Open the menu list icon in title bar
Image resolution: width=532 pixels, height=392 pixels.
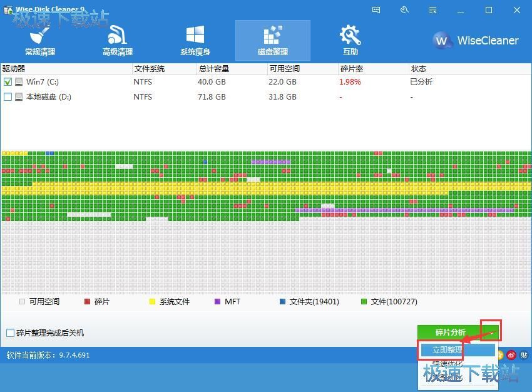point(432,10)
